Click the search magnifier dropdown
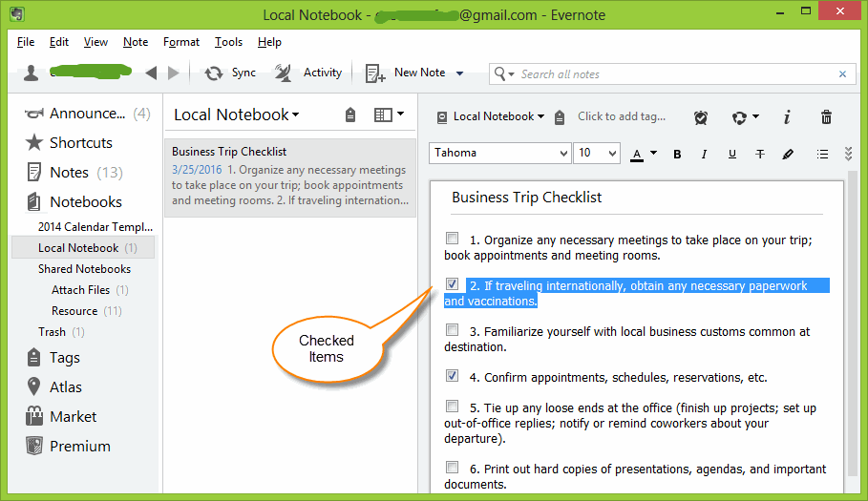Viewport: 868px width, 501px height. coord(504,73)
